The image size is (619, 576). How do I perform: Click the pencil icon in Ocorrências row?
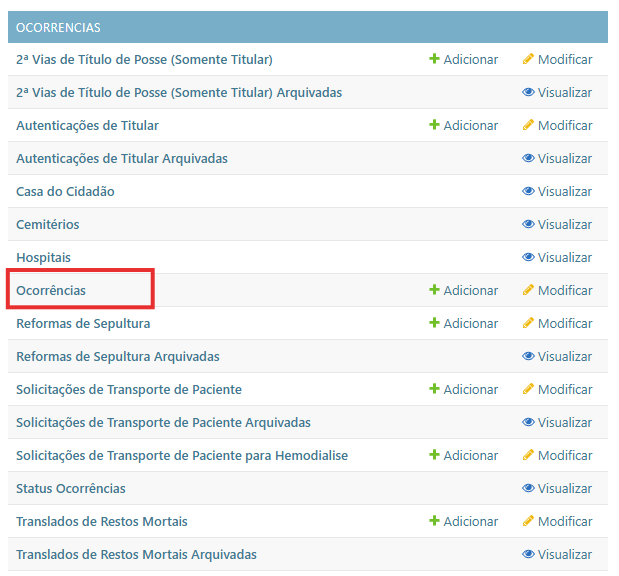528,290
